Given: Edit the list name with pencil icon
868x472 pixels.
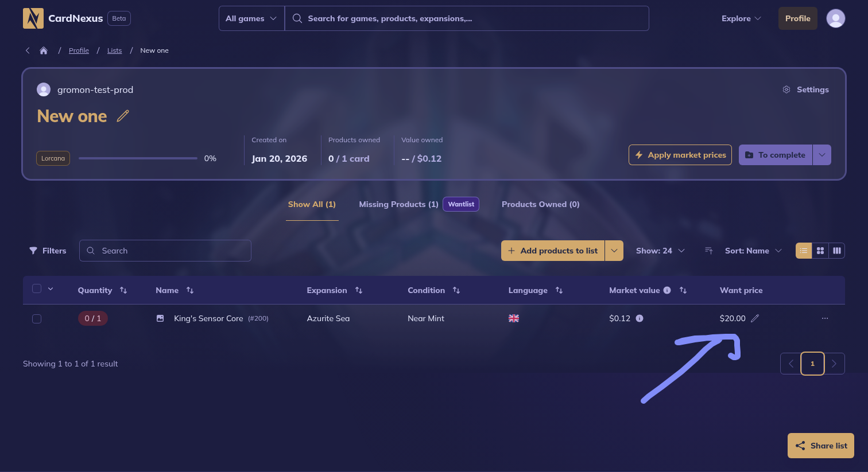Looking at the screenshot, I should click(123, 116).
